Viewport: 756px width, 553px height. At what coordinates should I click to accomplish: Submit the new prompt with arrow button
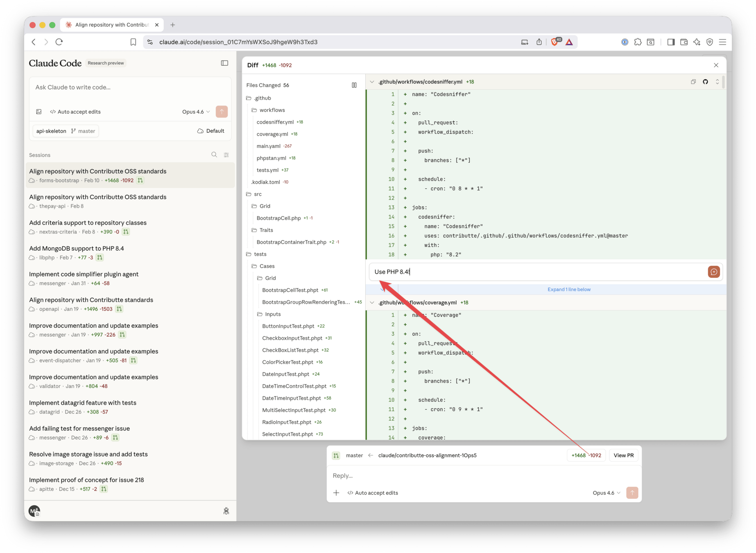tap(222, 112)
